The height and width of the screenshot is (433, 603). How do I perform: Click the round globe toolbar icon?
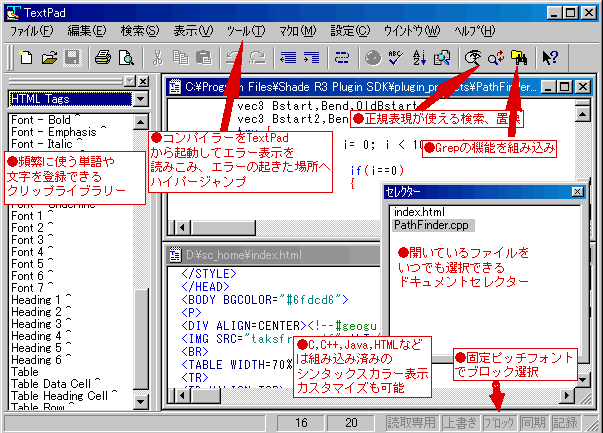point(372,58)
